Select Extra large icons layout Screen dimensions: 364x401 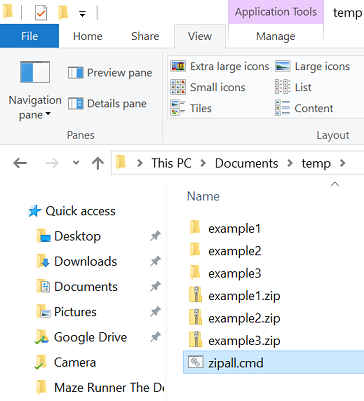(220, 66)
